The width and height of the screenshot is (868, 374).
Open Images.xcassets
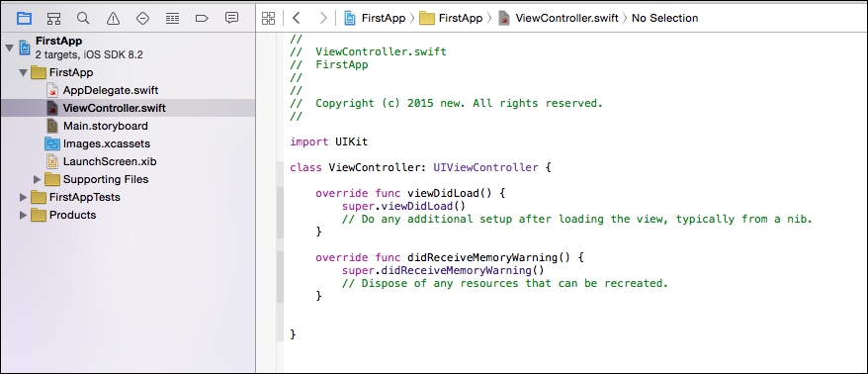pos(107,144)
